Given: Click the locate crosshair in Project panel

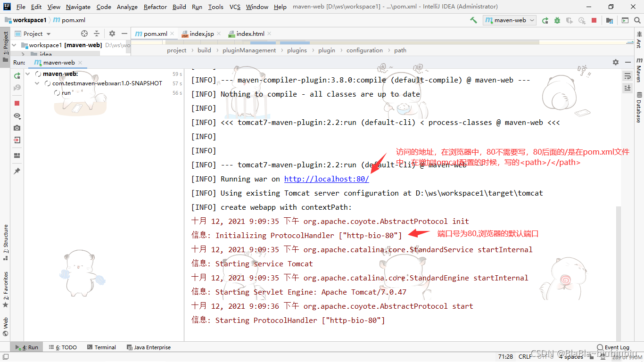Looking at the screenshot, I should click(84, 33).
